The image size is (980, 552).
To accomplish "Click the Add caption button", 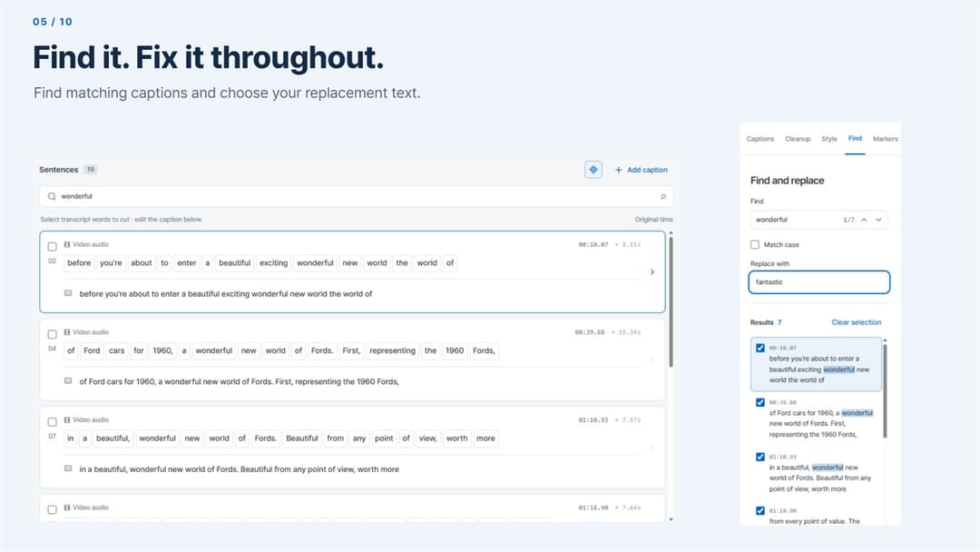I will [x=642, y=170].
